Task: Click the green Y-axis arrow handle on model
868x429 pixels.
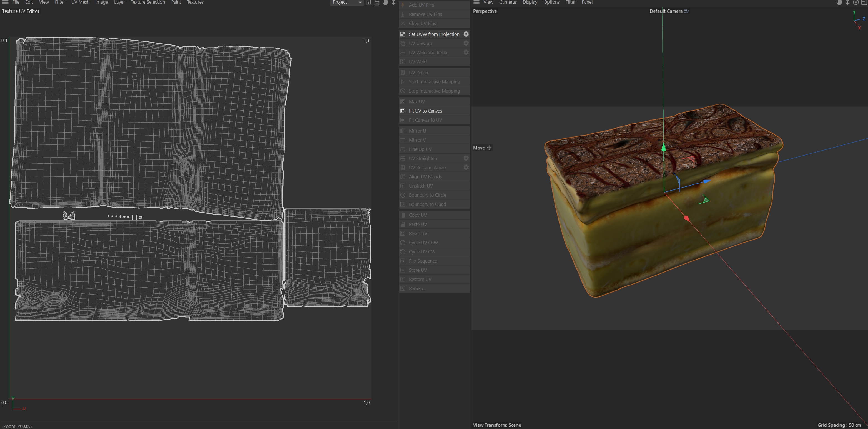Action: [663, 147]
